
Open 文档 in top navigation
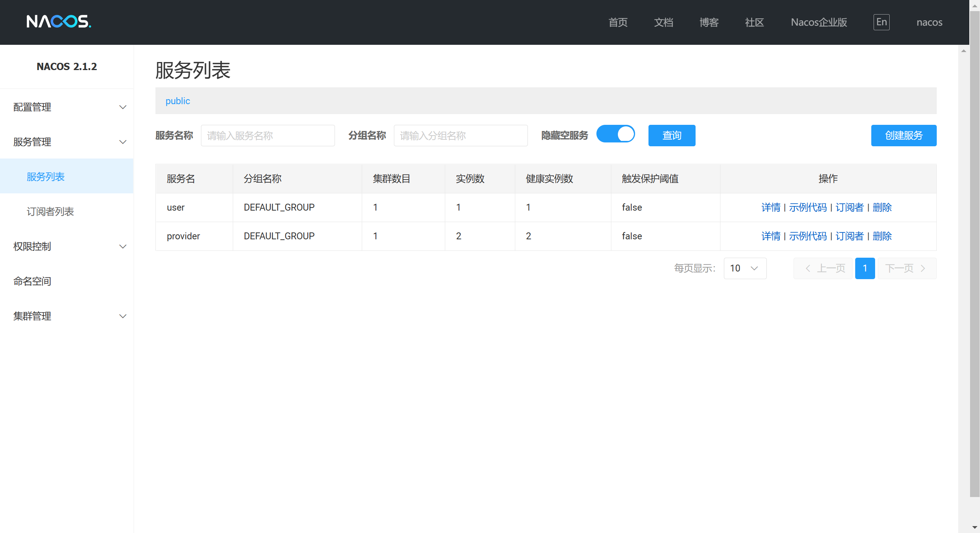click(663, 22)
